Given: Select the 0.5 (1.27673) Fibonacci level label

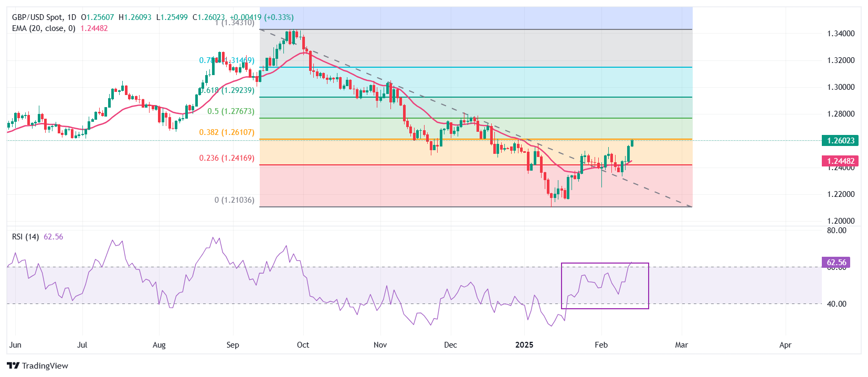Looking at the screenshot, I should 230,111.
